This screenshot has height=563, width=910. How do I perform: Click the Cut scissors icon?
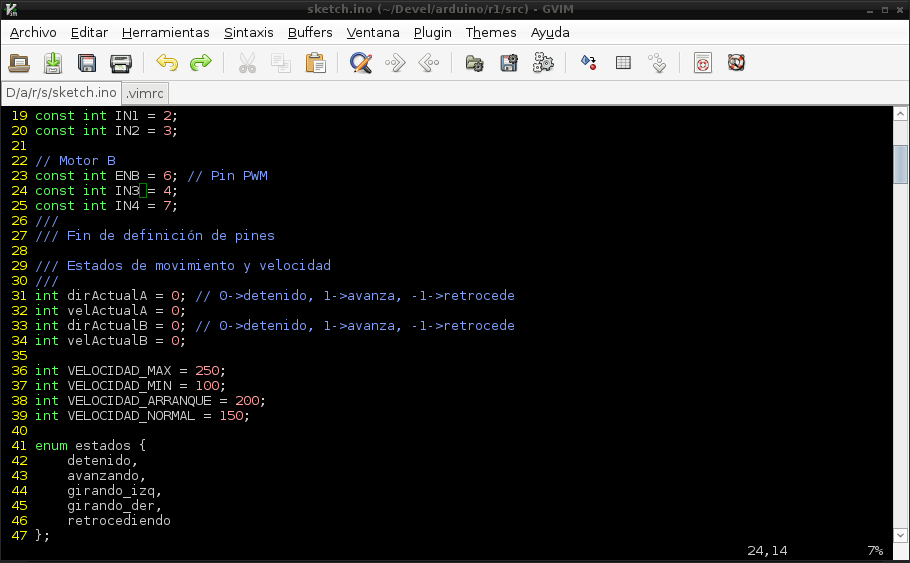[247, 63]
